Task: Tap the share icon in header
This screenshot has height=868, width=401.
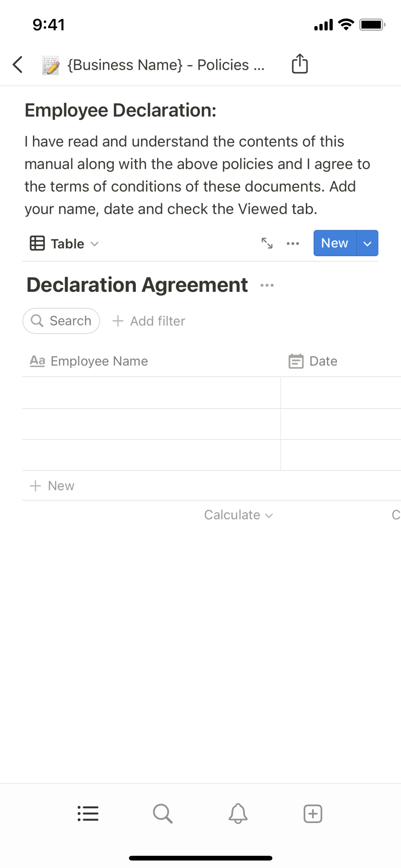Action: point(300,64)
